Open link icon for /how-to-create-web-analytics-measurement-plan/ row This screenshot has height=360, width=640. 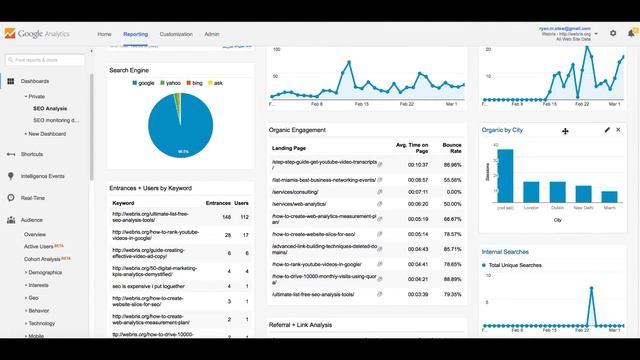pos(380,219)
